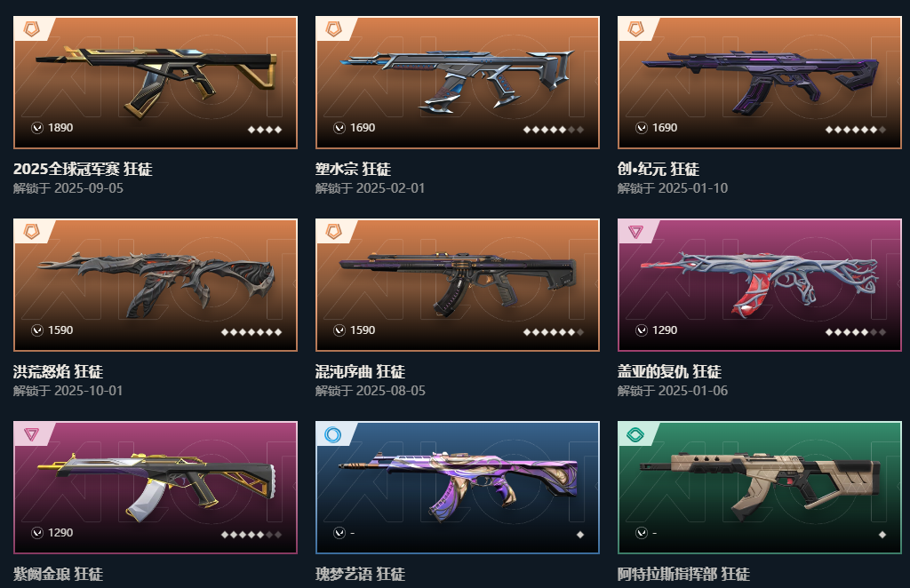Select the 2025全球冠军赛 狂徒 skin thumbnail

tap(156, 83)
